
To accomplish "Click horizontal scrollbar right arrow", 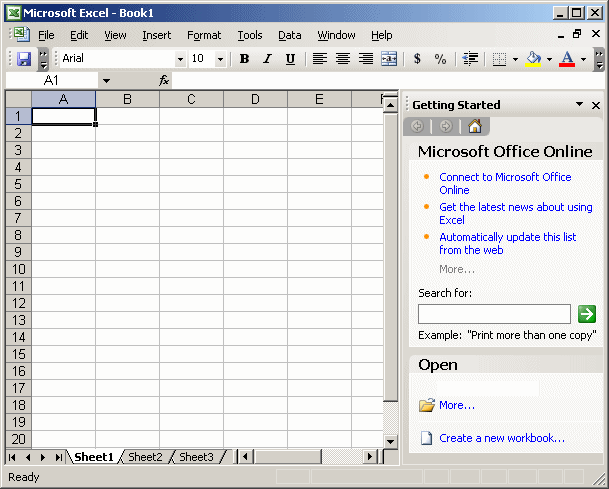I will pos(370,456).
